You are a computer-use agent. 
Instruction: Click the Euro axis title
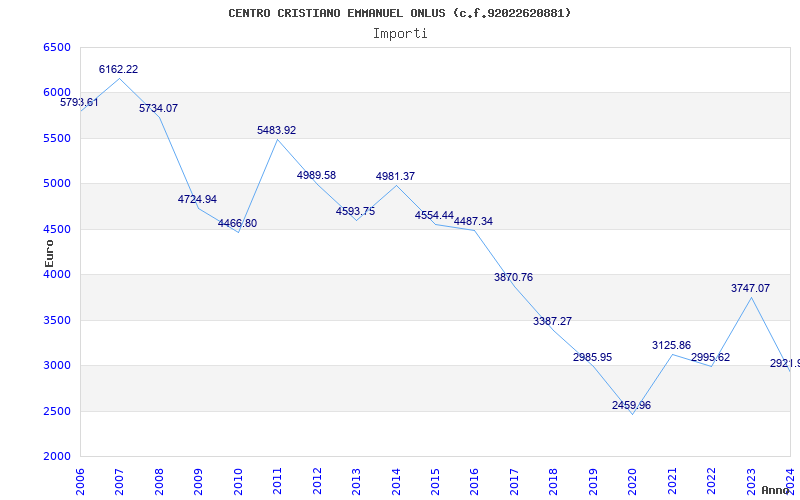pyautogui.click(x=49, y=254)
